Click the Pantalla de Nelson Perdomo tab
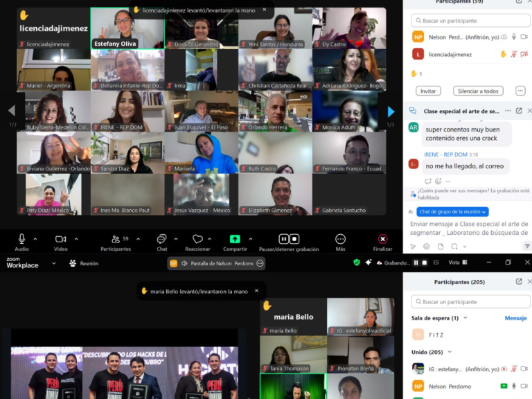Viewport: 532px width, 399px height. [216, 263]
